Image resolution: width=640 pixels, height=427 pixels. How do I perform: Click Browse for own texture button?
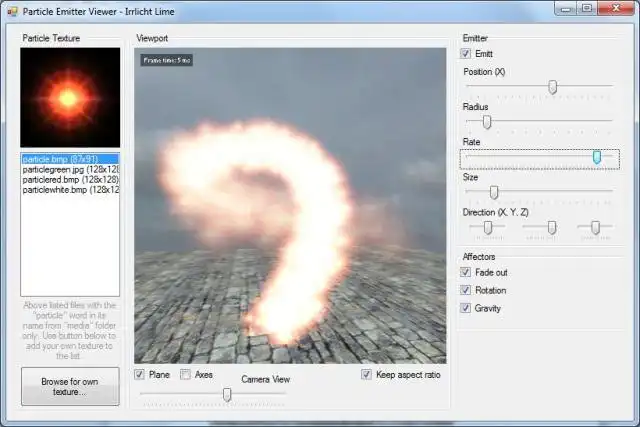click(70, 387)
